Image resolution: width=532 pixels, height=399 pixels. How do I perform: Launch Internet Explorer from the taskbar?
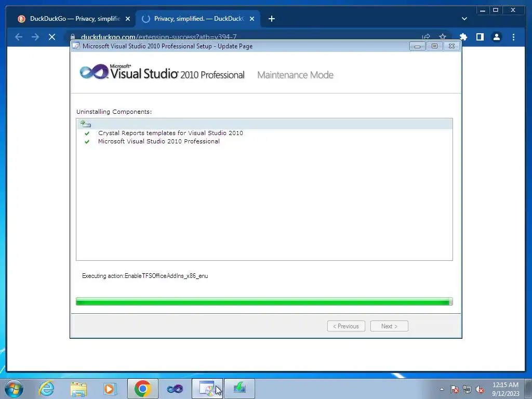coord(46,389)
